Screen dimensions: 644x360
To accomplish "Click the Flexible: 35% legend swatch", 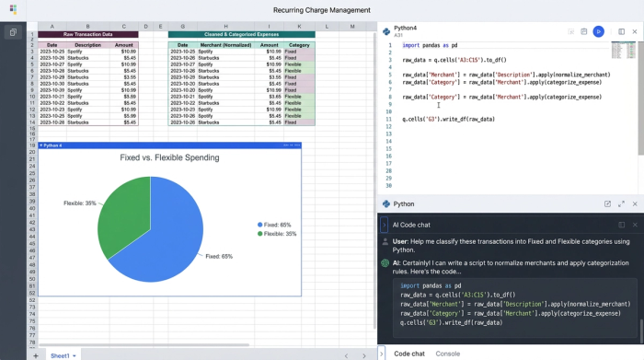I will pos(259,234).
